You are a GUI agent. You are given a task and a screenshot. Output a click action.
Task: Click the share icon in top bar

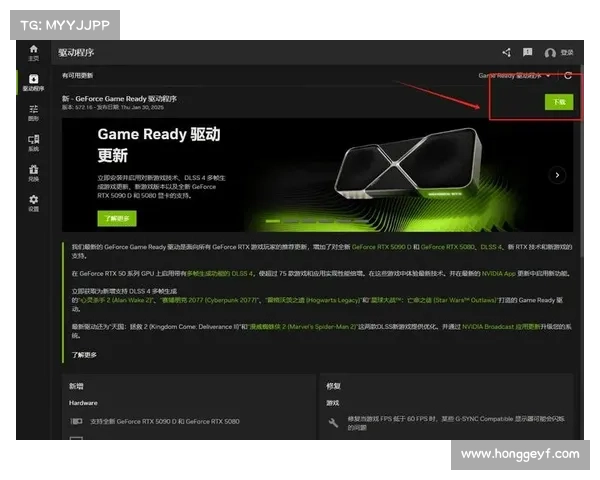[507, 52]
